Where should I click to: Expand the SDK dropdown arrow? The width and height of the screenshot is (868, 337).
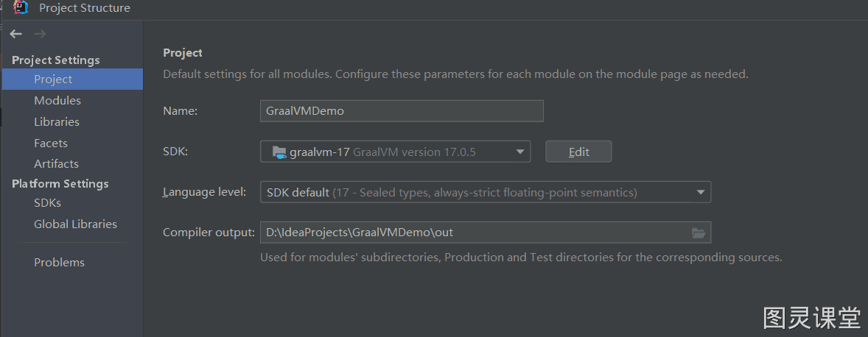click(x=519, y=152)
